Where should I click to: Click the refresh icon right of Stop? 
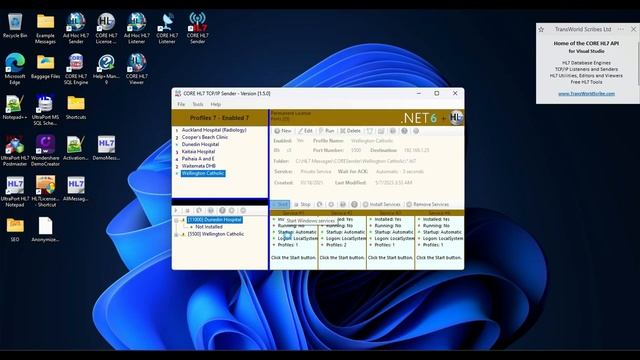pyautogui.click(x=320, y=204)
